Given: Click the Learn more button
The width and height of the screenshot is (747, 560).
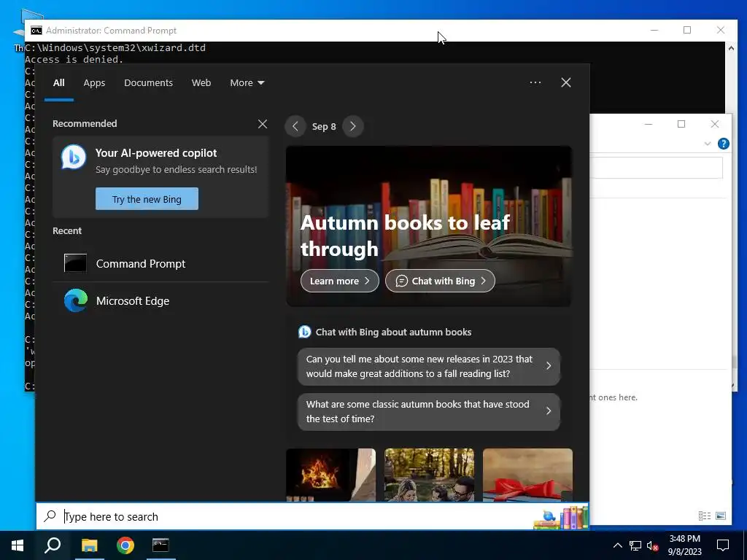Looking at the screenshot, I should point(340,281).
